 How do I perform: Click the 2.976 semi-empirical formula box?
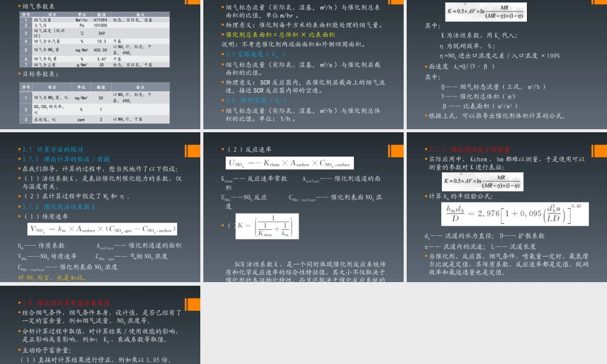coord(515,214)
